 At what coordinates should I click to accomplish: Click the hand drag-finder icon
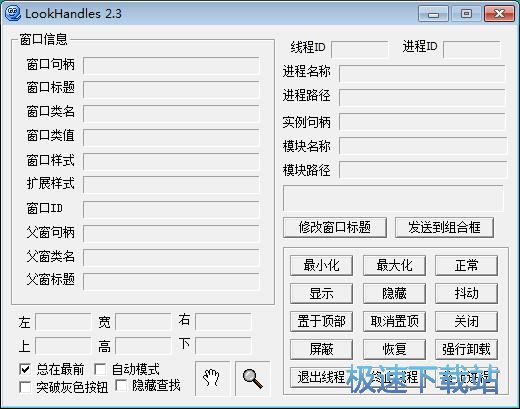point(212,379)
